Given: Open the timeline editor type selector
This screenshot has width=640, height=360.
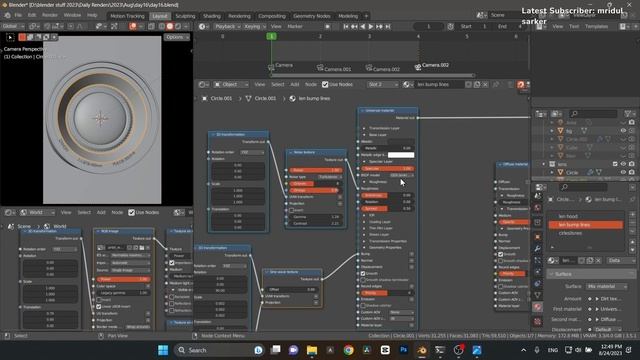Looking at the screenshot, I should [x=203, y=27].
